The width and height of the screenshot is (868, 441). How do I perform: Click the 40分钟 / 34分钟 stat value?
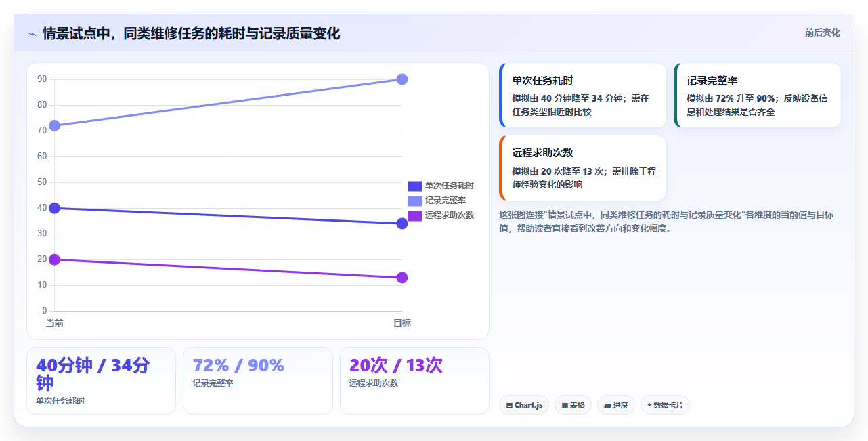point(93,374)
